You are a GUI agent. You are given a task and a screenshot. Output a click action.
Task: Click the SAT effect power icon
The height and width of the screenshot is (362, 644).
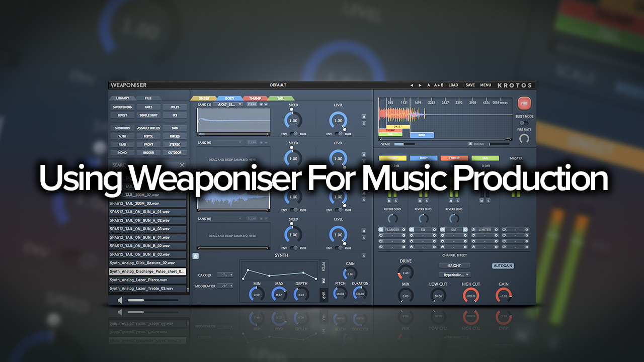click(442, 230)
